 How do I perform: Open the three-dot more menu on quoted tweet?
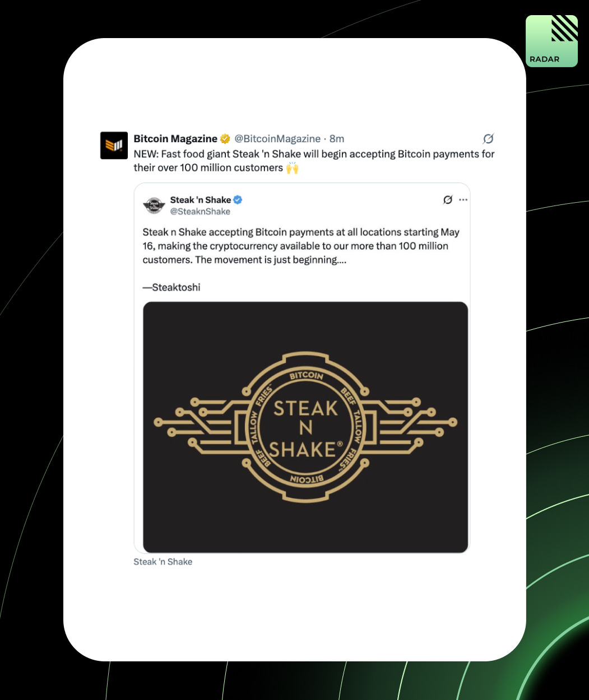pyautogui.click(x=463, y=200)
